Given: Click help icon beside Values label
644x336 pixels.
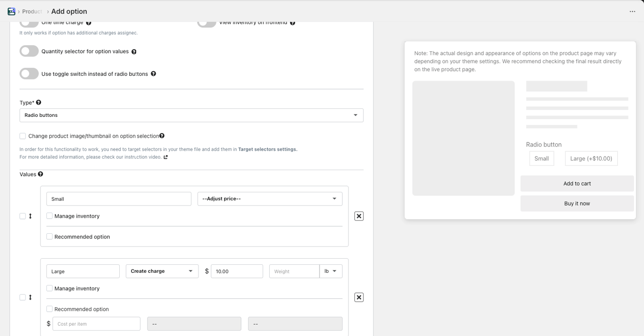Looking at the screenshot, I should 41,174.
